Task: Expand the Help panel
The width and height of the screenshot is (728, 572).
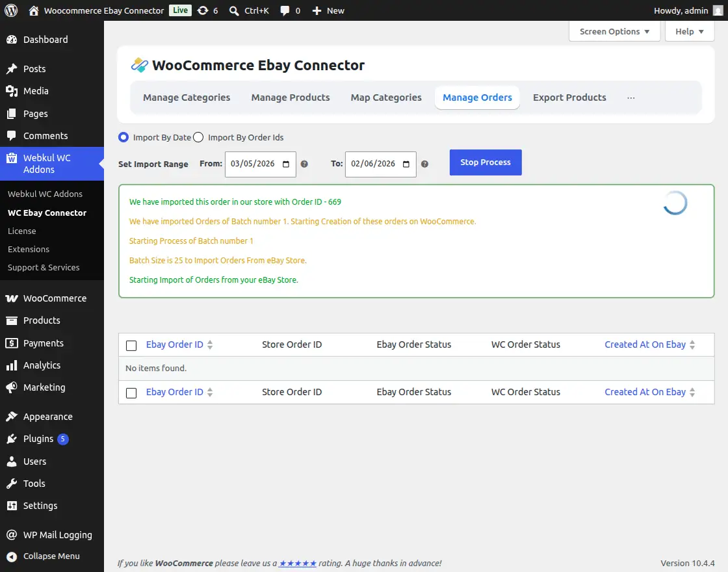Action: click(690, 32)
